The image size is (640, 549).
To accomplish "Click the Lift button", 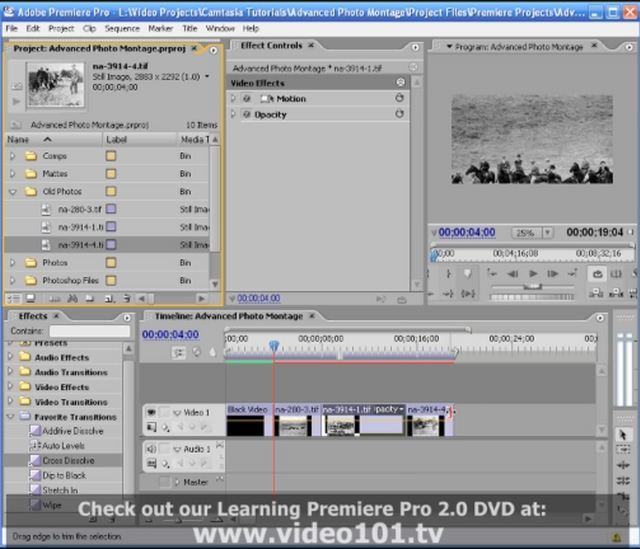I will pos(596,292).
